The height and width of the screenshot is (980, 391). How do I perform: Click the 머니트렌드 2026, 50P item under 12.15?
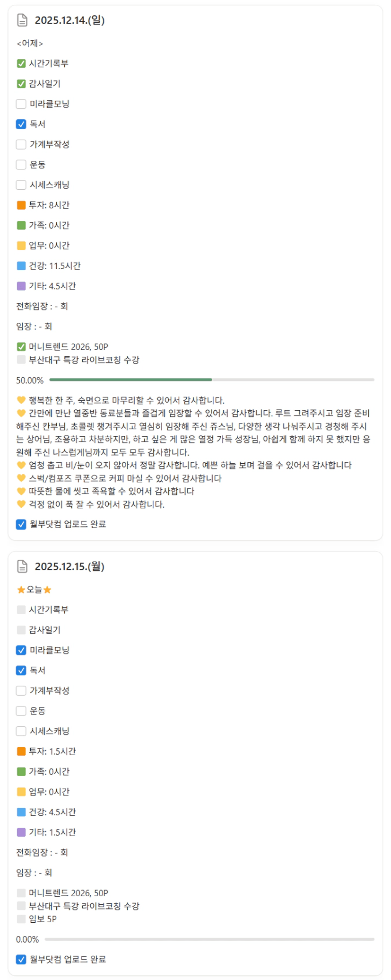(68, 893)
